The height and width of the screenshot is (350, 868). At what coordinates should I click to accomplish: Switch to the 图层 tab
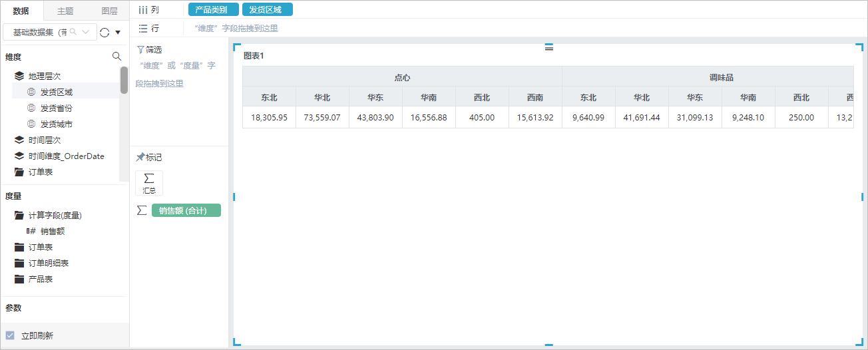(x=109, y=11)
